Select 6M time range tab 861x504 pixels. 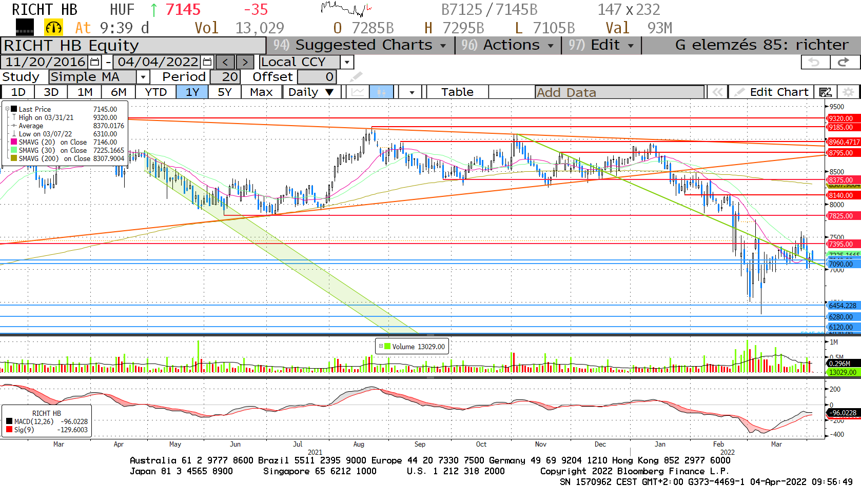tap(119, 92)
